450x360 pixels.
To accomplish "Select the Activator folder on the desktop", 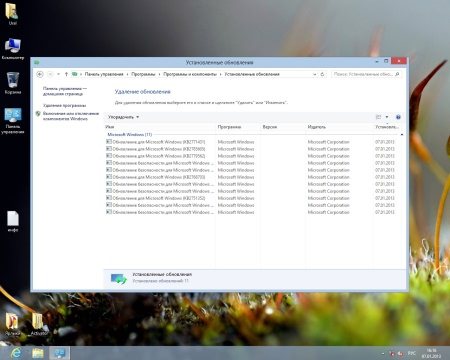I will [38, 323].
